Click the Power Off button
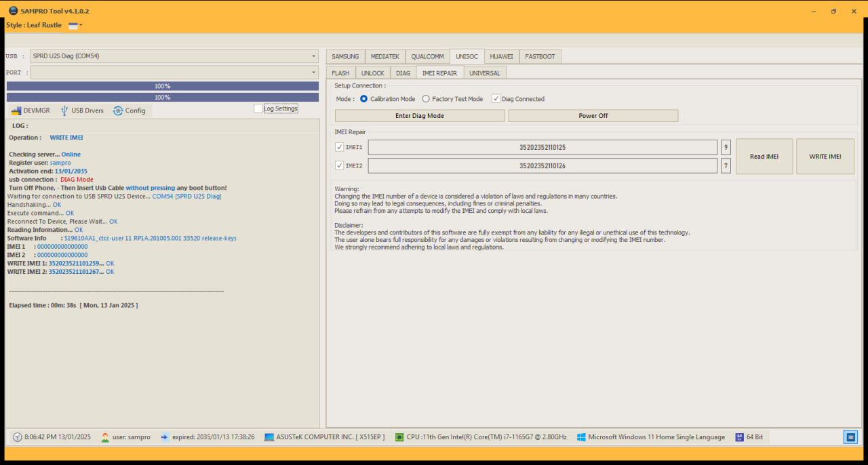This screenshot has height=465, width=868. pyautogui.click(x=593, y=116)
